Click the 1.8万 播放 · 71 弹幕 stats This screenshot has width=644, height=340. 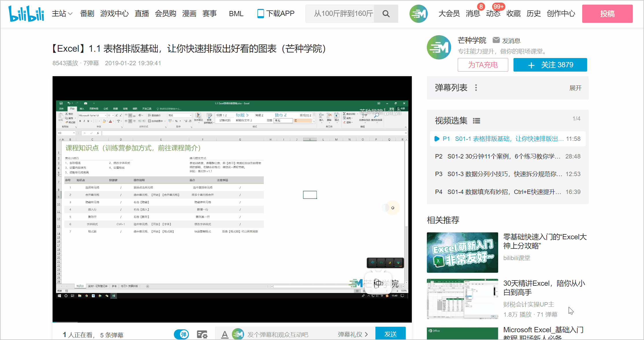(531, 315)
